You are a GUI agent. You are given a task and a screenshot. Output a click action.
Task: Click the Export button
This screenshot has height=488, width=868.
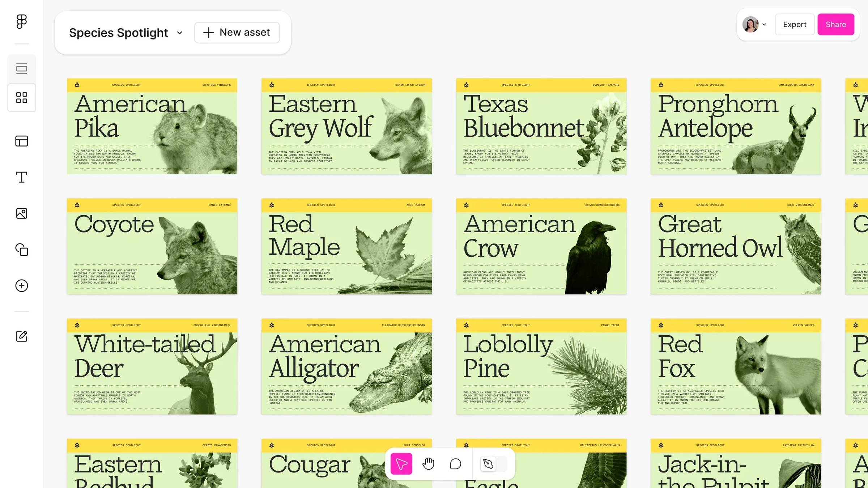pyautogui.click(x=795, y=25)
